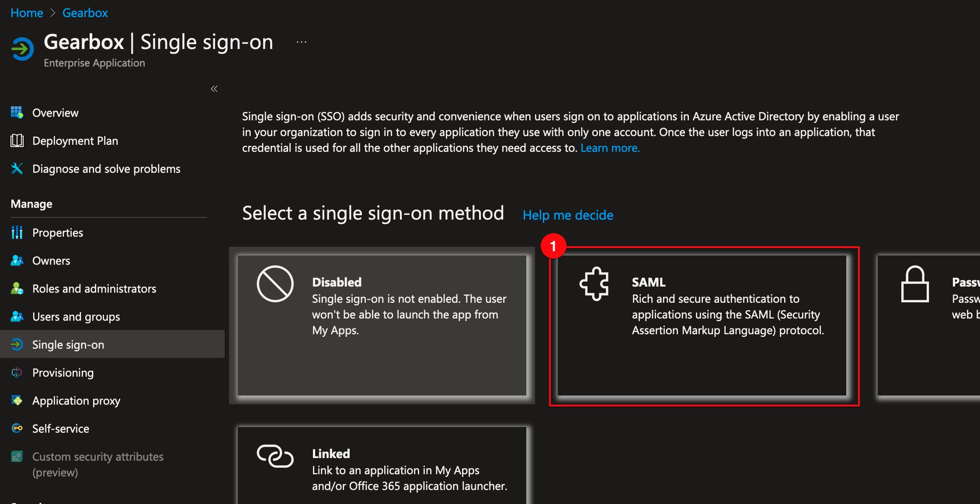Select the Overview icon in the sidebar
The width and height of the screenshot is (980, 504).
(x=17, y=112)
